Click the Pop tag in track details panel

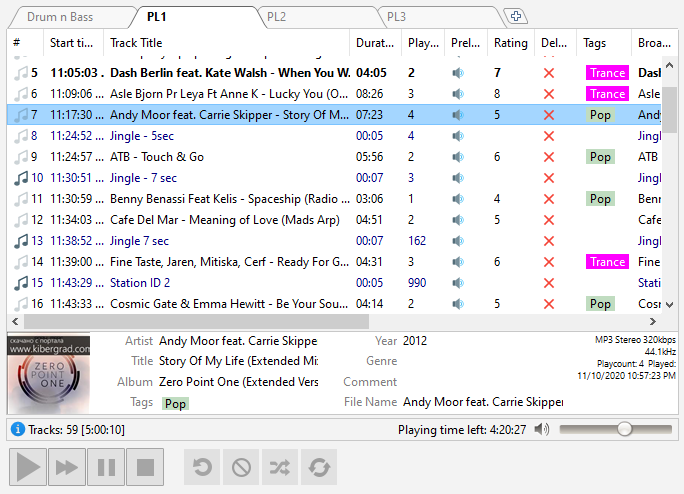coord(175,404)
